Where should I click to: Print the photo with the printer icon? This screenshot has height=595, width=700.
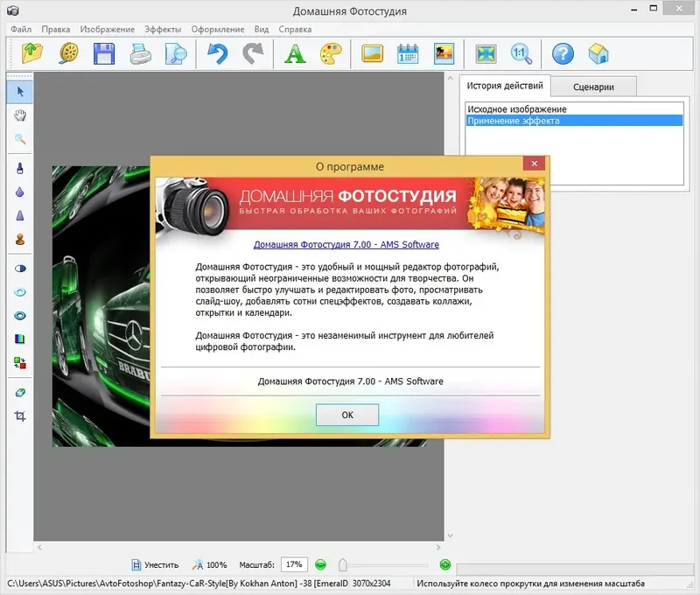[x=141, y=53]
